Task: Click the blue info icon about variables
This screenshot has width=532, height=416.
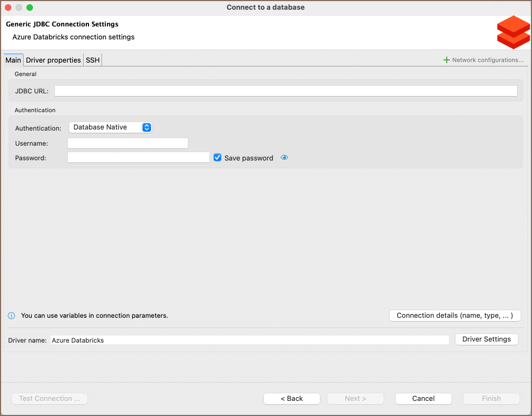Action: 11,316
